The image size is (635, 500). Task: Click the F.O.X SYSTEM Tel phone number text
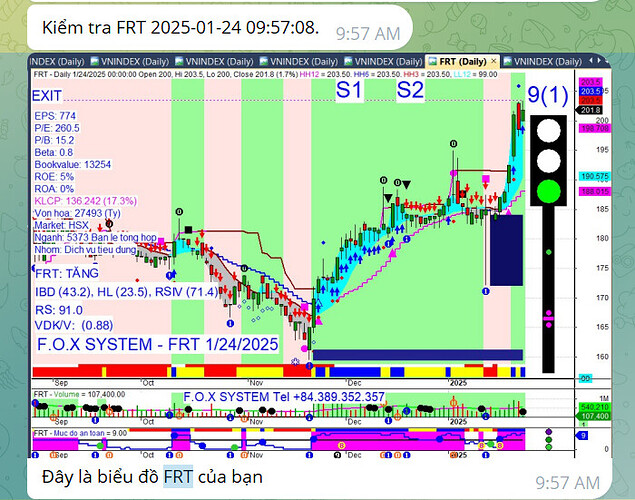(x=284, y=397)
